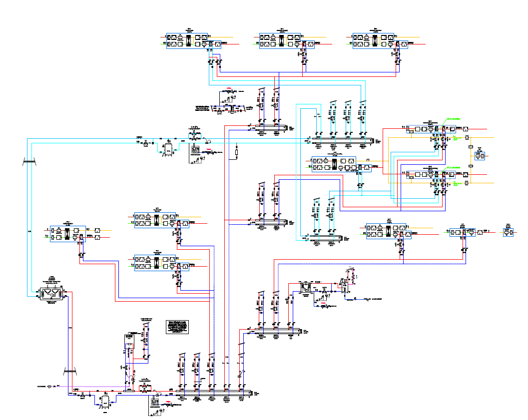The height and width of the screenshot is (420, 528).
Task: Select the leftmost air handling unit's black heat recovery block
Action: click(67, 234)
